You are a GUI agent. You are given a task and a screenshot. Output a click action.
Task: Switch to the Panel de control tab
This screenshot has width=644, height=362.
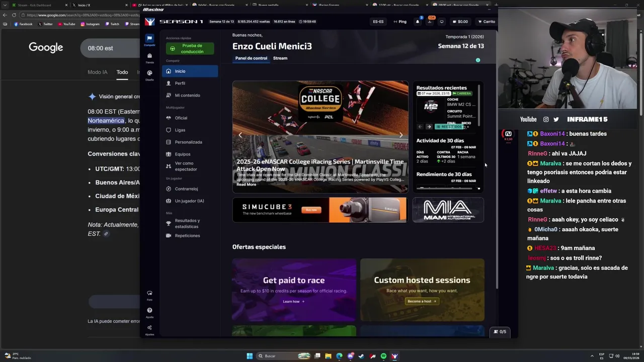coord(251,58)
